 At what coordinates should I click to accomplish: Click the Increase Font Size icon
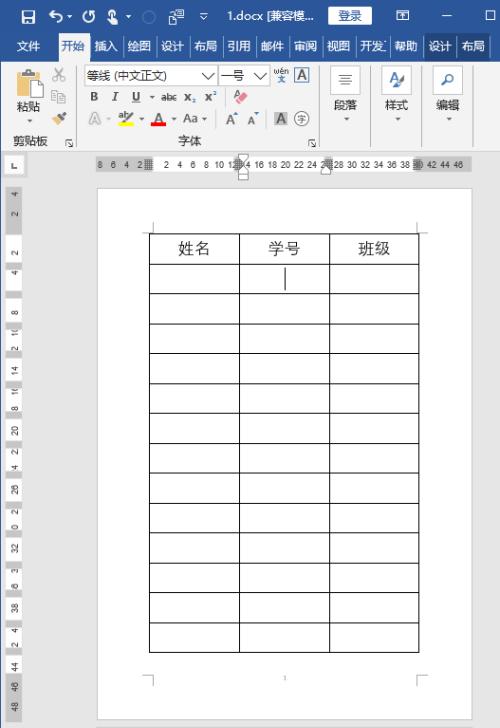[231, 119]
